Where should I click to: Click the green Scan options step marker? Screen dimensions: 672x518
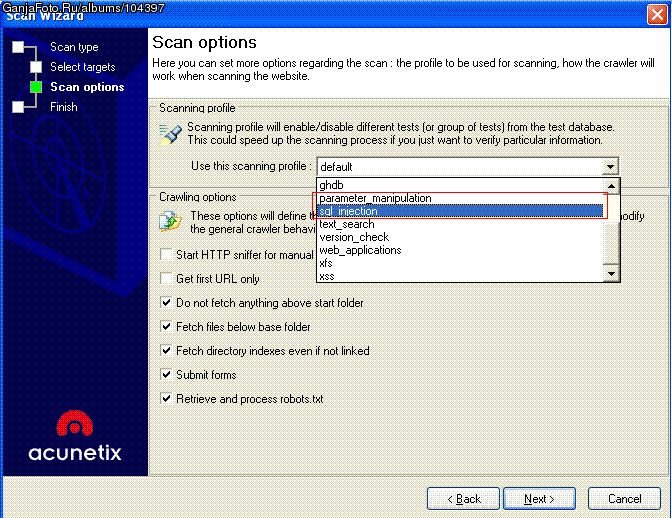(x=36, y=87)
